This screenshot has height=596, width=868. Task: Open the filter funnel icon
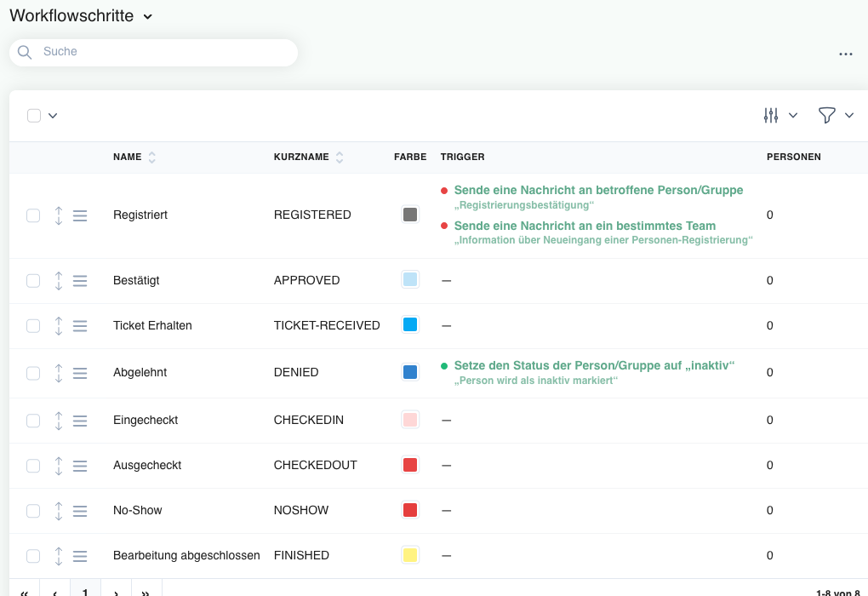click(x=826, y=115)
